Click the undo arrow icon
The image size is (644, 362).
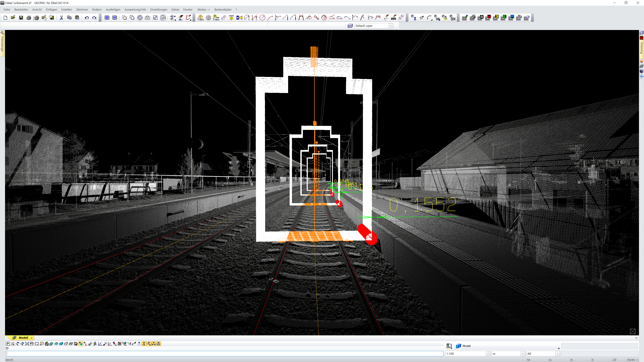pyautogui.click(x=87, y=18)
